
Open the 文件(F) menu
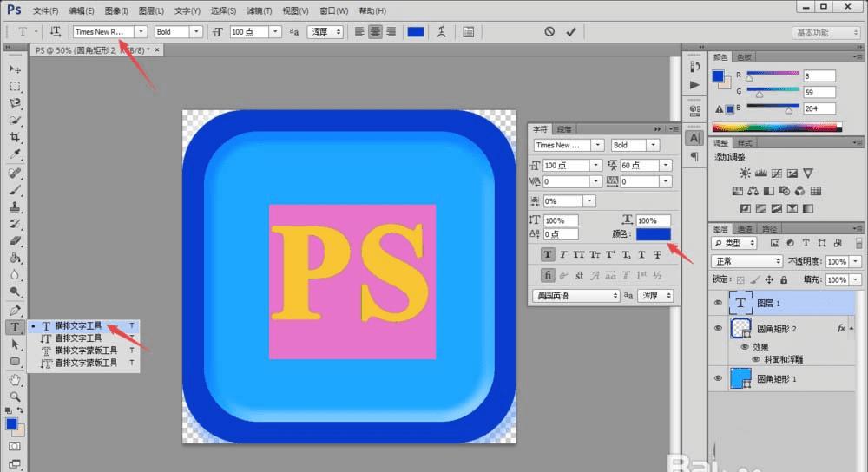45,10
